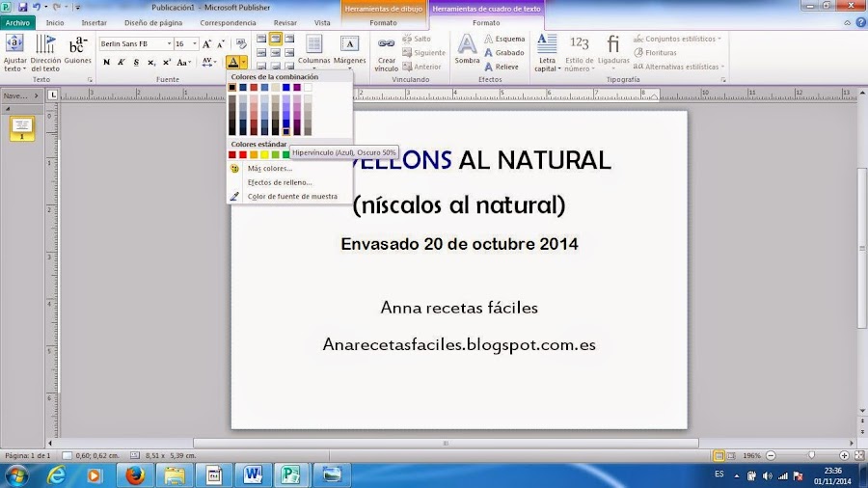This screenshot has height=488, width=868.
Task: Apply the Esquema outline effect
Action: point(504,39)
